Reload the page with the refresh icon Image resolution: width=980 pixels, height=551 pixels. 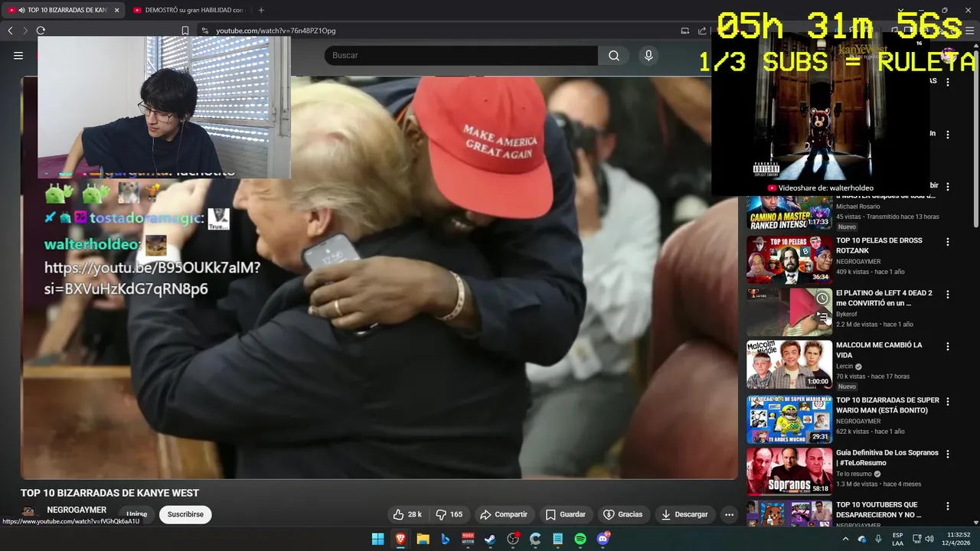coord(41,31)
